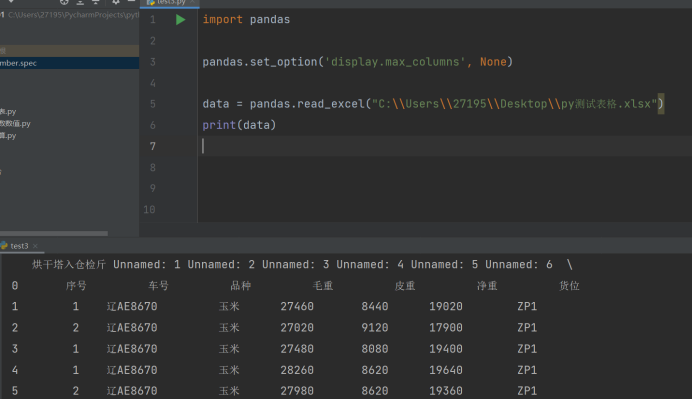Image resolution: width=692 pixels, height=400 pixels.
Task: Select the test3.py editor tab
Action: click(170, 3)
